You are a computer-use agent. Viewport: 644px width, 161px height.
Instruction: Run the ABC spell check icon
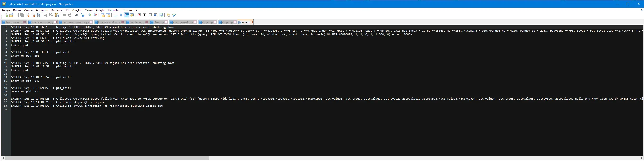[x=174, y=15]
